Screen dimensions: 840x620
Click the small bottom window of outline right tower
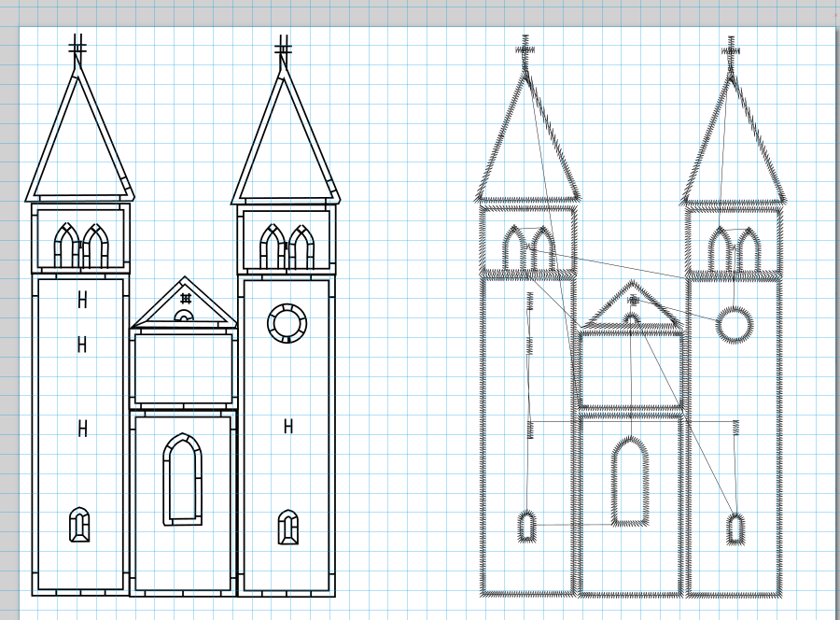tap(288, 527)
